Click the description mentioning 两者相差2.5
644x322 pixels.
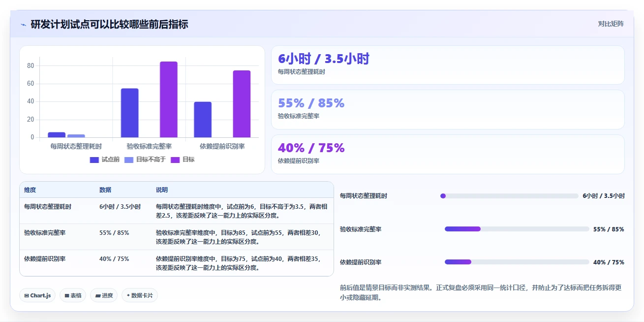[x=242, y=211]
